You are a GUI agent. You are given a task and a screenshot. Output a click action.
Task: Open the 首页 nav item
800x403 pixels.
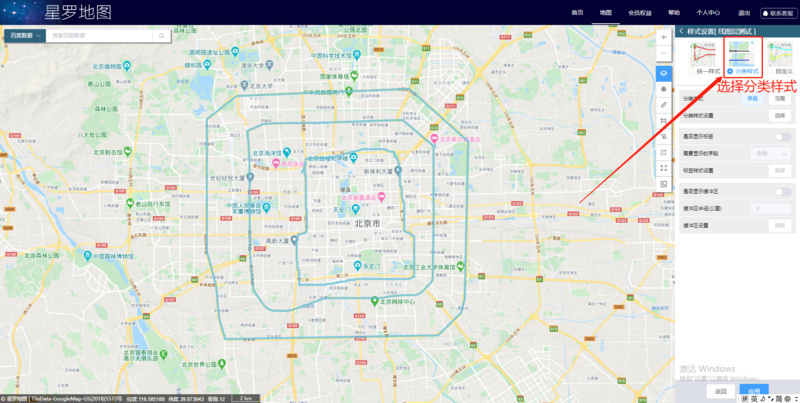point(577,13)
